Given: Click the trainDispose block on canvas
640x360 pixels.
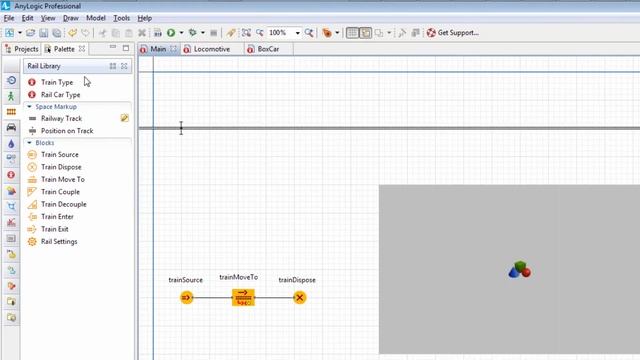Looking at the screenshot, I should coord(300,298).
